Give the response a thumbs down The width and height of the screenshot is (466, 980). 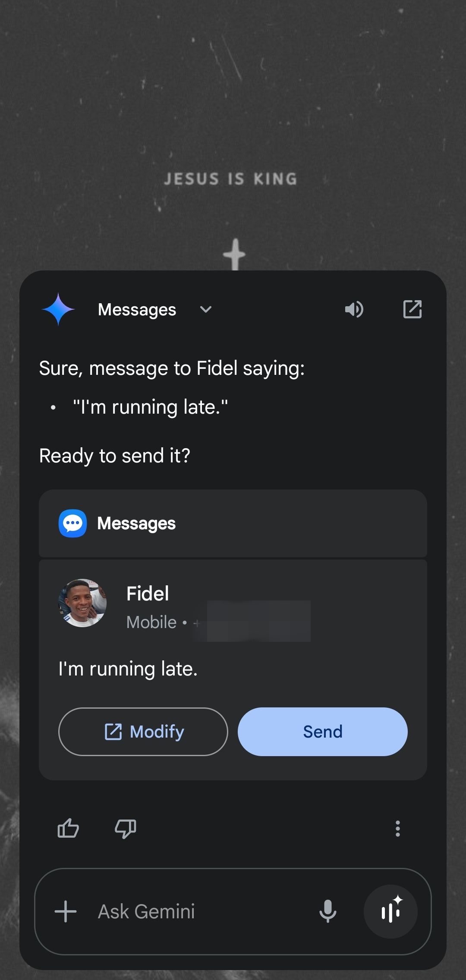tap(126, 829)
